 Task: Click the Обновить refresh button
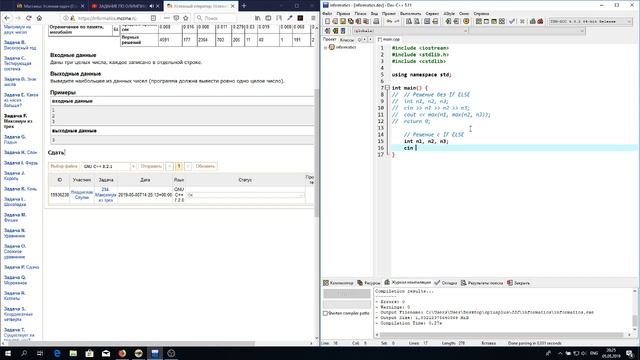[x=205, y=166]
